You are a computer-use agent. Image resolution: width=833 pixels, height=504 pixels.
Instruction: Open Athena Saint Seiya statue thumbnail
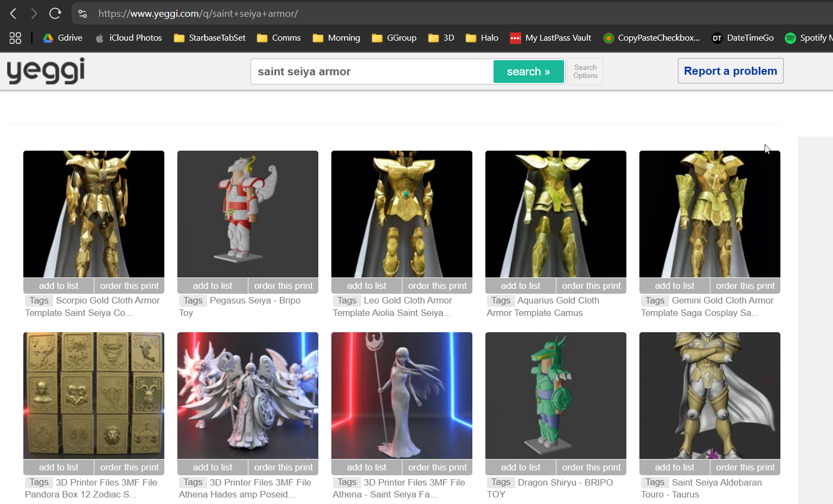[402, 396]
